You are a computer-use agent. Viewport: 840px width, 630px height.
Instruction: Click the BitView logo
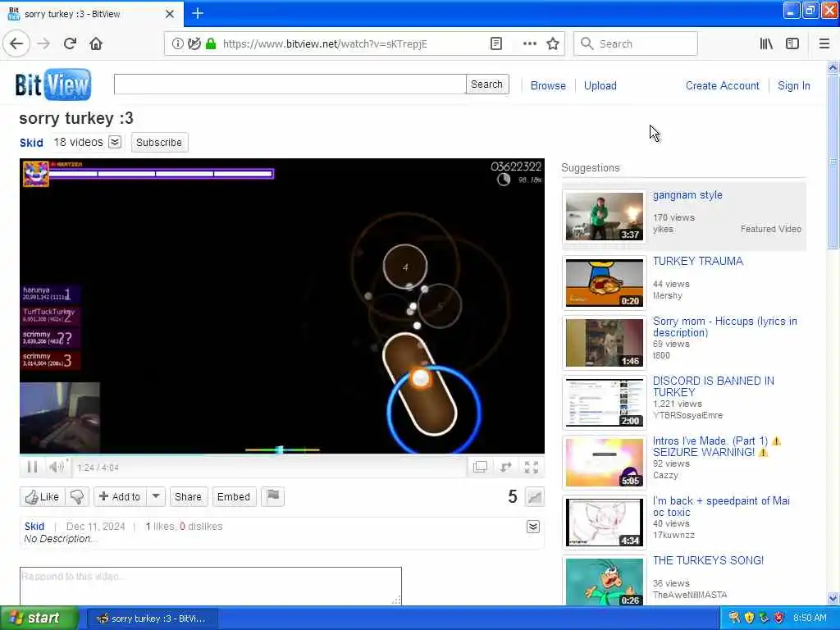[53, 84]
